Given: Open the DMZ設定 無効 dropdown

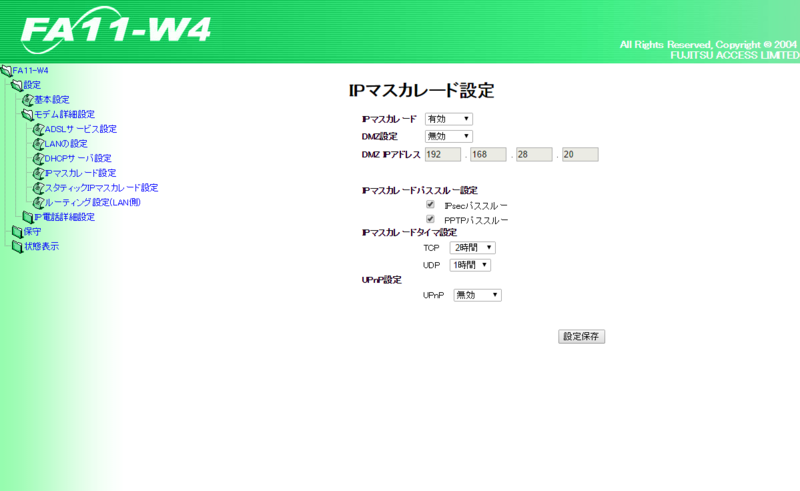Looking at the screenshot, I should pyautogui.click(x=449, y=136).
